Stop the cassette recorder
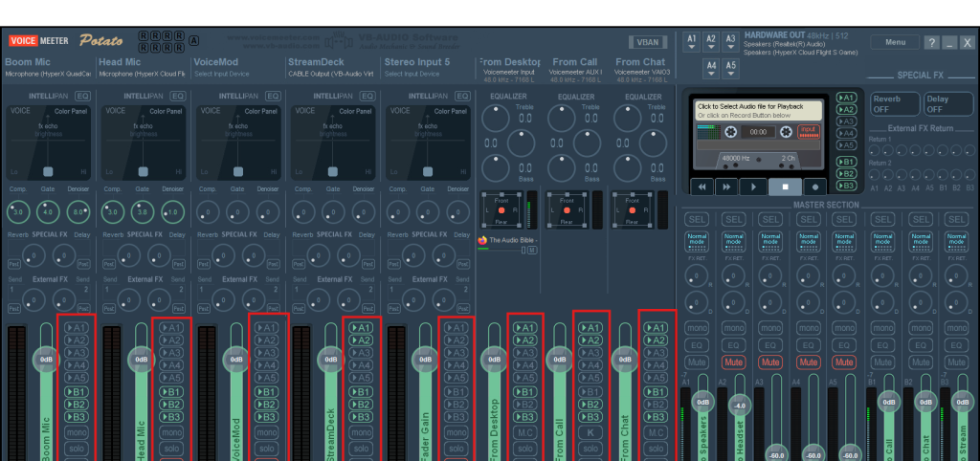 point(785,187)
